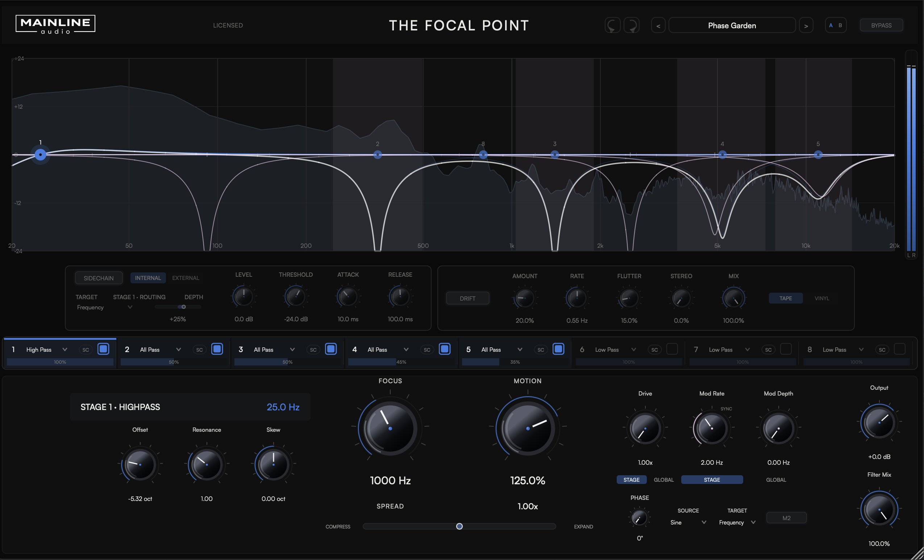The width and height of the screenshot is (924, 560).
Task: Select EXTERNAL sidechain source
Action: pos(186,278)
